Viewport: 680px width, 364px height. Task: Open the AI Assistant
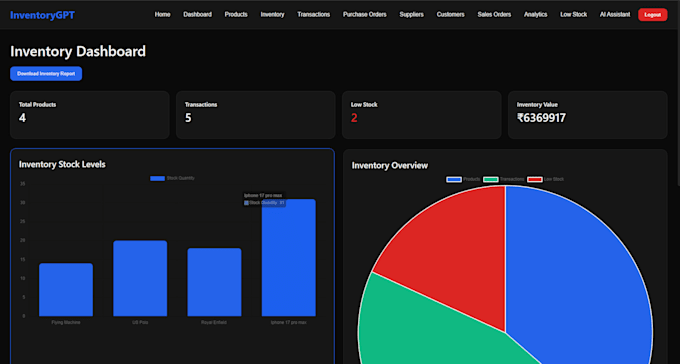pos(615,14)
